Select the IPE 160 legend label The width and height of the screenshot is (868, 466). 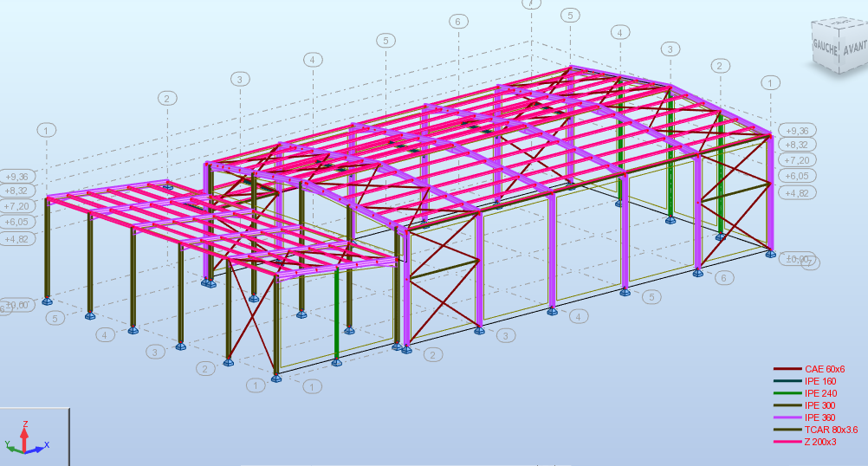click(820, 381)
